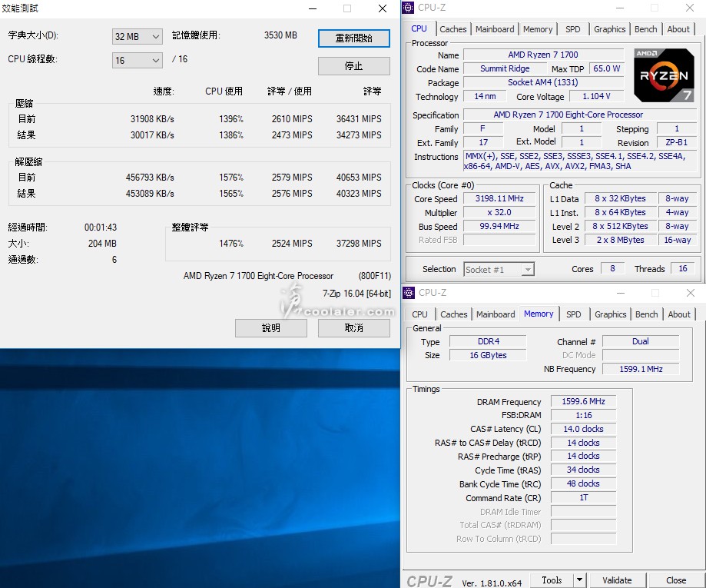Switch to Bench tab in upper CPU-Z window
The width and height of the screenshot is (706, 588).
pyautogui.click(x=645, y=29)
